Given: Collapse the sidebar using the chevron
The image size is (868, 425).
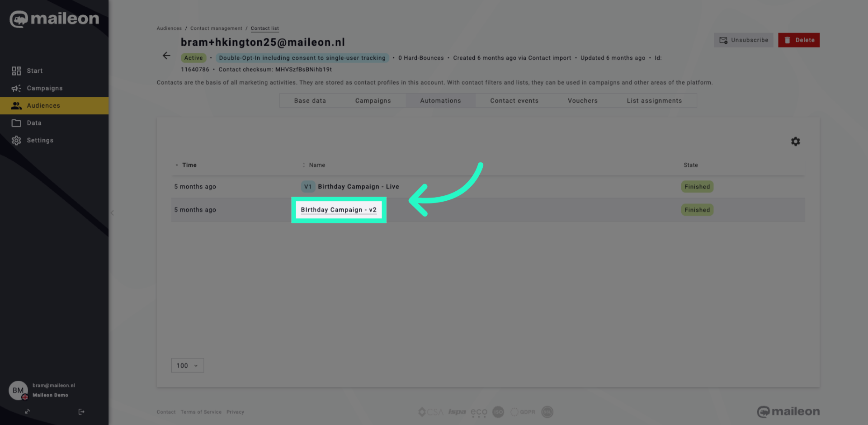Looking at the screenshot, I should coord(112,213).
